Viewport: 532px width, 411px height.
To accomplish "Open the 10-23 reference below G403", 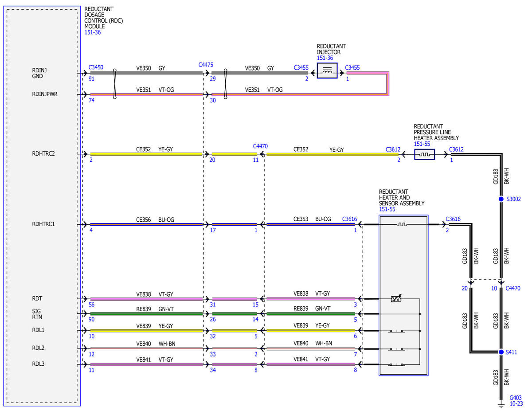I will point(516,404).
